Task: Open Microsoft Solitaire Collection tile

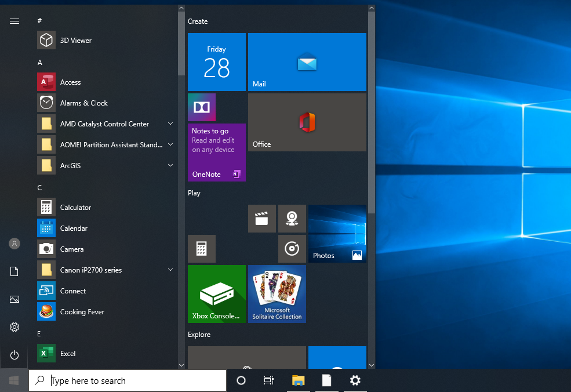Action: (277, 293)
